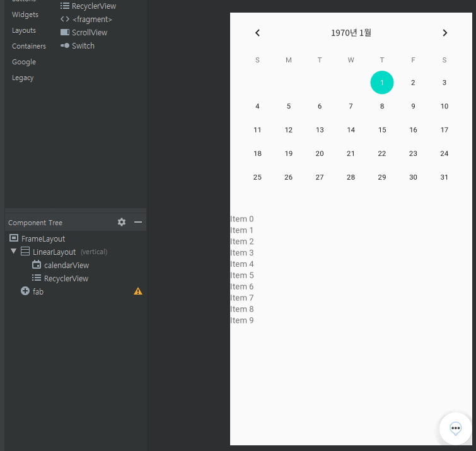The image size is (476, 451).
Task: Select LinearLayout (vertical) in Component Tree
Action: (x=70, y=252)
